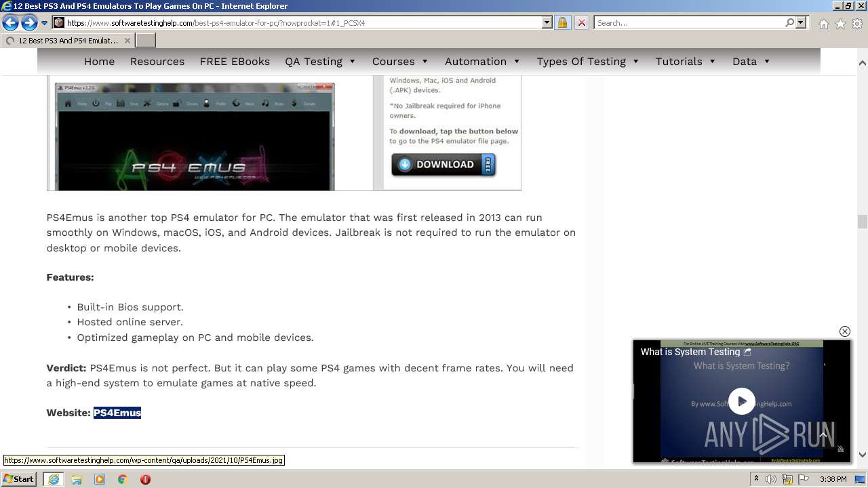Click the 3:38 PM taskbar clock

(x=833, y=479)
